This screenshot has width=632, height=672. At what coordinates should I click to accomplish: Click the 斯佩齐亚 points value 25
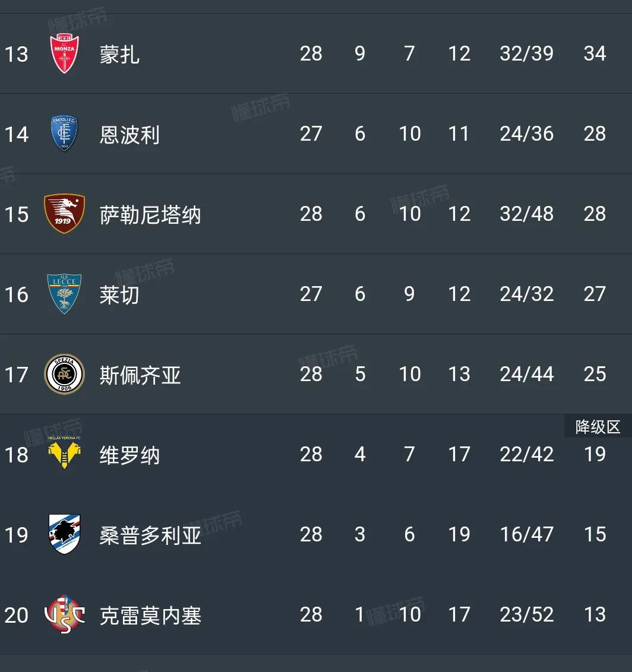click(x=594, y=374)
